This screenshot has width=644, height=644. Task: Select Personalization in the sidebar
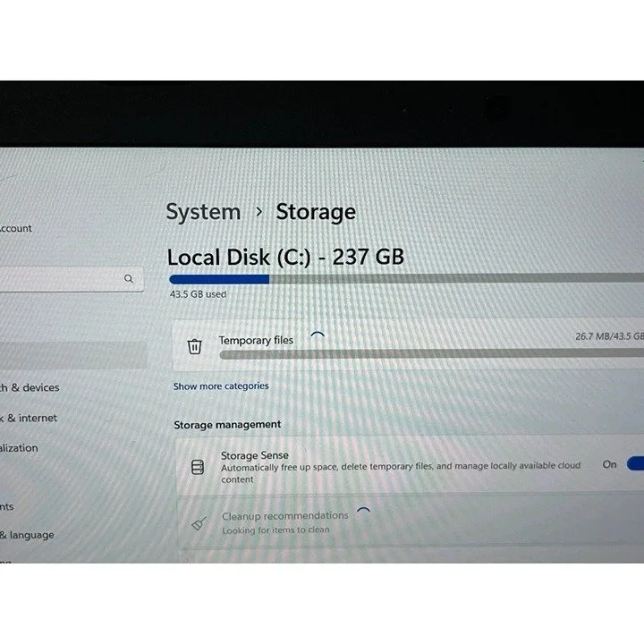click(x=19, y=448)
